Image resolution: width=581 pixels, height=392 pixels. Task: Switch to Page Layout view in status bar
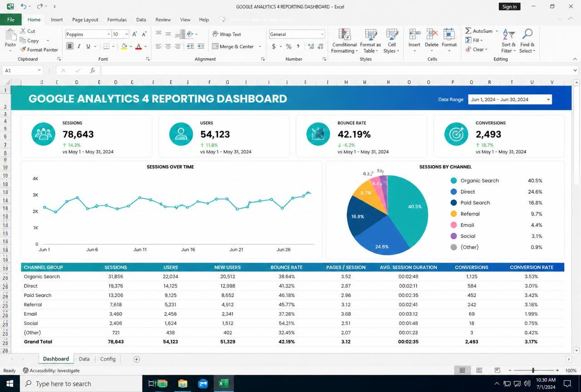(479, 370)
